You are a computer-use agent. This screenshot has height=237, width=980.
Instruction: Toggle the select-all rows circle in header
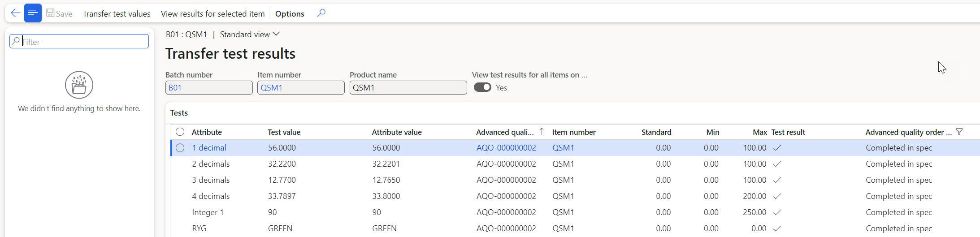point(180,132)
